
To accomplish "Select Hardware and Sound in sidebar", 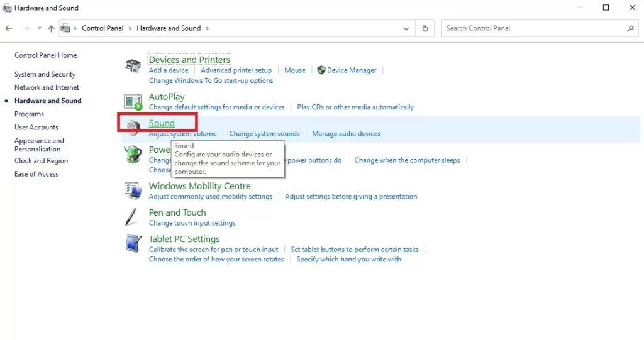I will [48, 101].
